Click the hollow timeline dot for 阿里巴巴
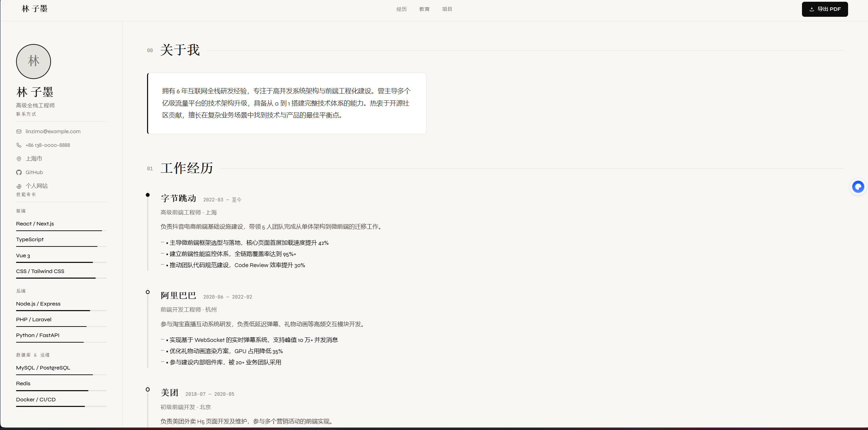This screenshot has height=430, width=868. [148, 292]
